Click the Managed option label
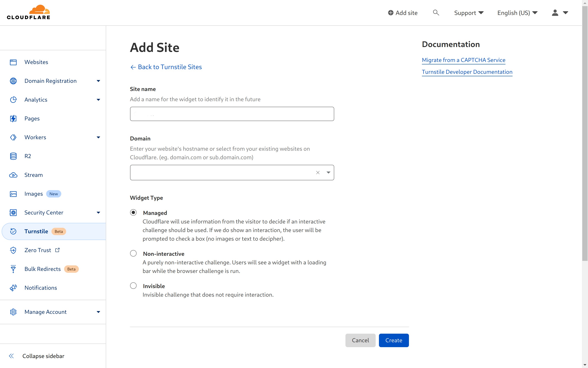The height and width of the screenshot is (368, 588). [x=155, y=213]
